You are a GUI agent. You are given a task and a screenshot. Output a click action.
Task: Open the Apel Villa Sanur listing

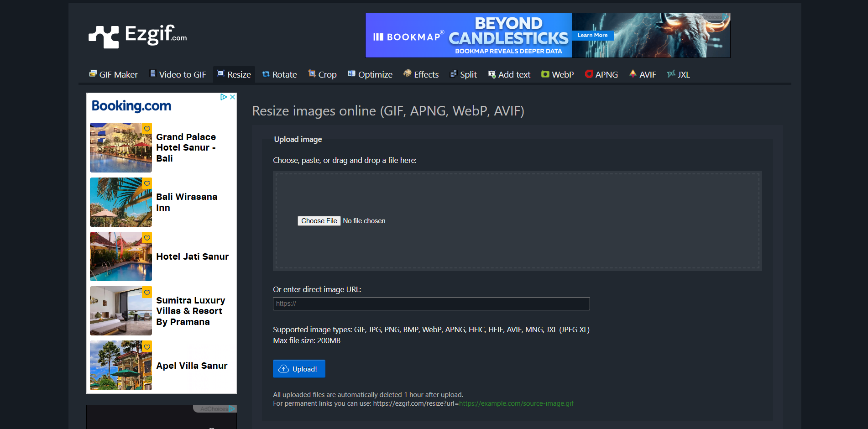[x=192, y=366]
